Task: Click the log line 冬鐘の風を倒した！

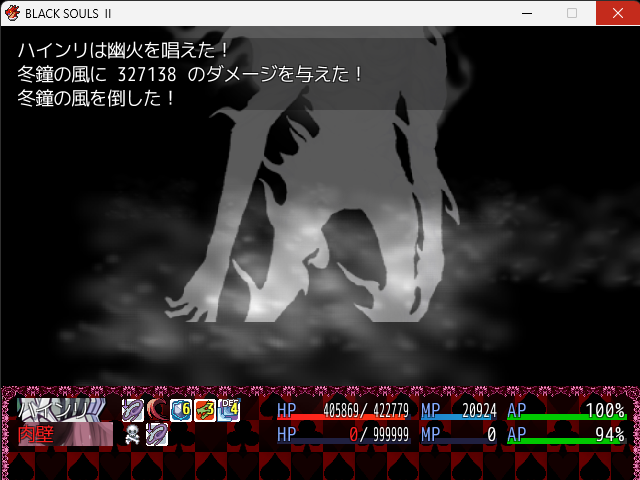Action: tap(97, 98)
